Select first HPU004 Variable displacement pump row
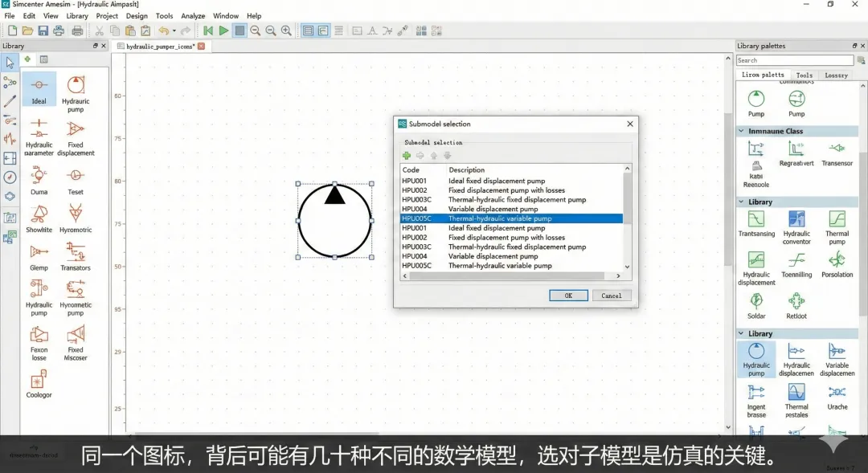The image size is (868, 473). click(x=511, y=209)
